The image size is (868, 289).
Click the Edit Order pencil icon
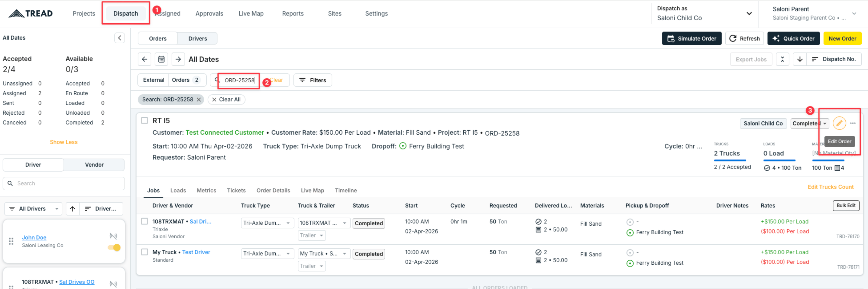[839, 123]
